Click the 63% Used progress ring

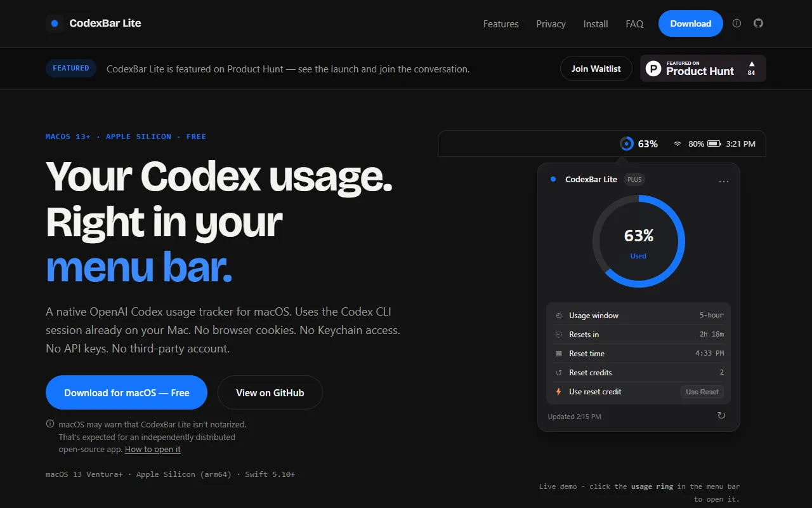pos(639,241)
